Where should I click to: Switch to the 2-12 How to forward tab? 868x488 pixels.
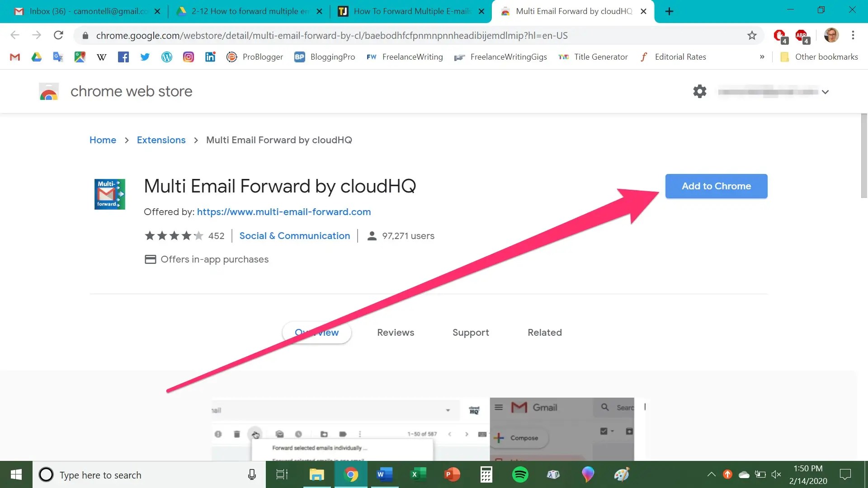point(249,11)
